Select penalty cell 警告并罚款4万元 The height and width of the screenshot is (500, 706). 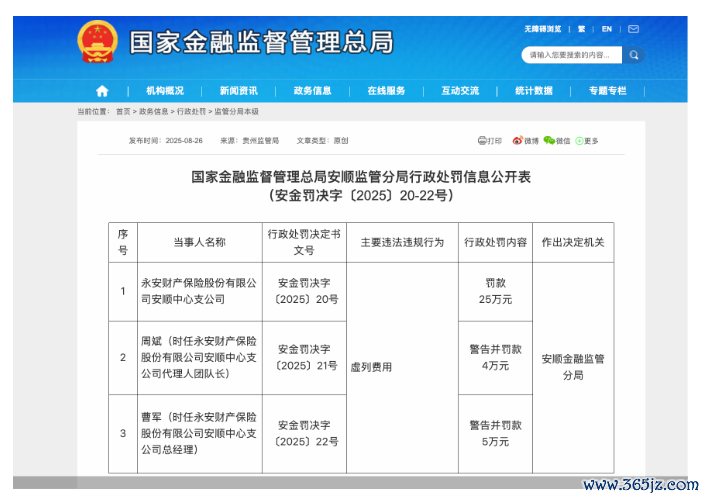[x=495, y=358]
